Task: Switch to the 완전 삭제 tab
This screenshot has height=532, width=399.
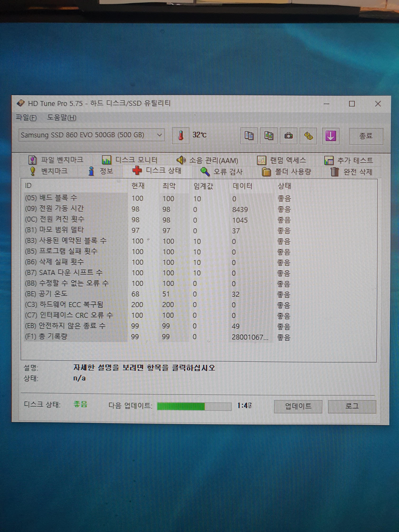Action: [351, 172]
